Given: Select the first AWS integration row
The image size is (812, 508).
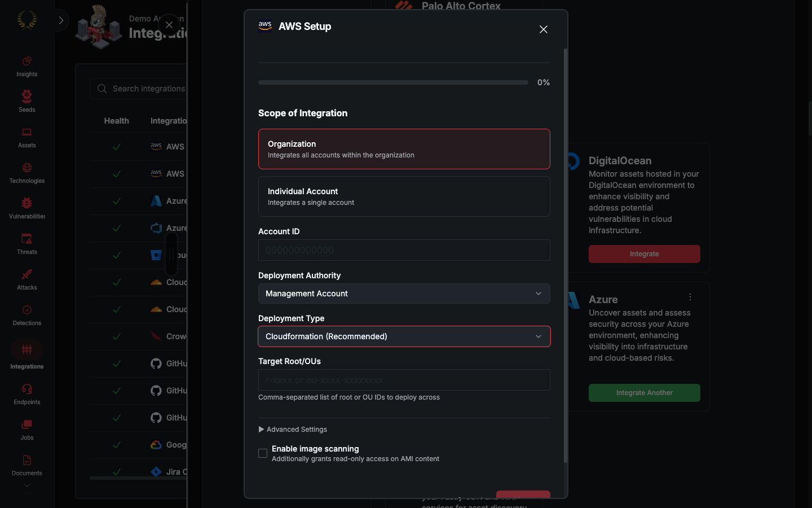Looking at the screenshot, I should [x=138, y=147].
